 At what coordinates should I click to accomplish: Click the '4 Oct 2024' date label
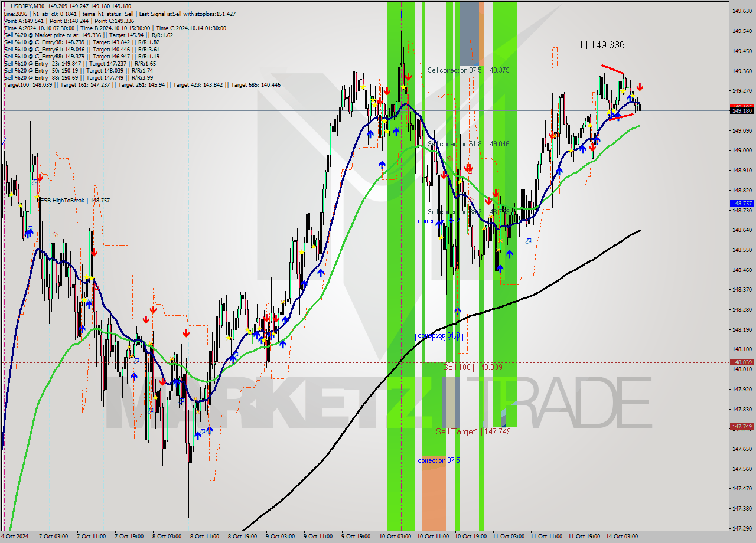[14, 537]
